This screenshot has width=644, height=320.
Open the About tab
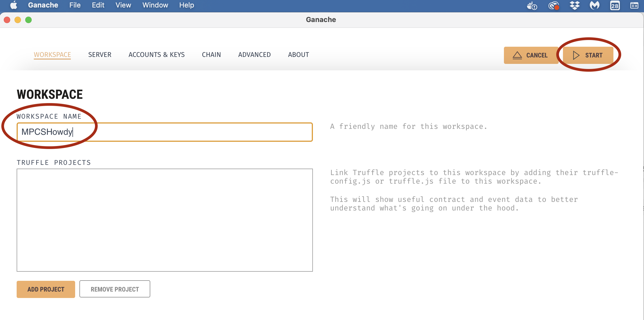pos(298,55)
